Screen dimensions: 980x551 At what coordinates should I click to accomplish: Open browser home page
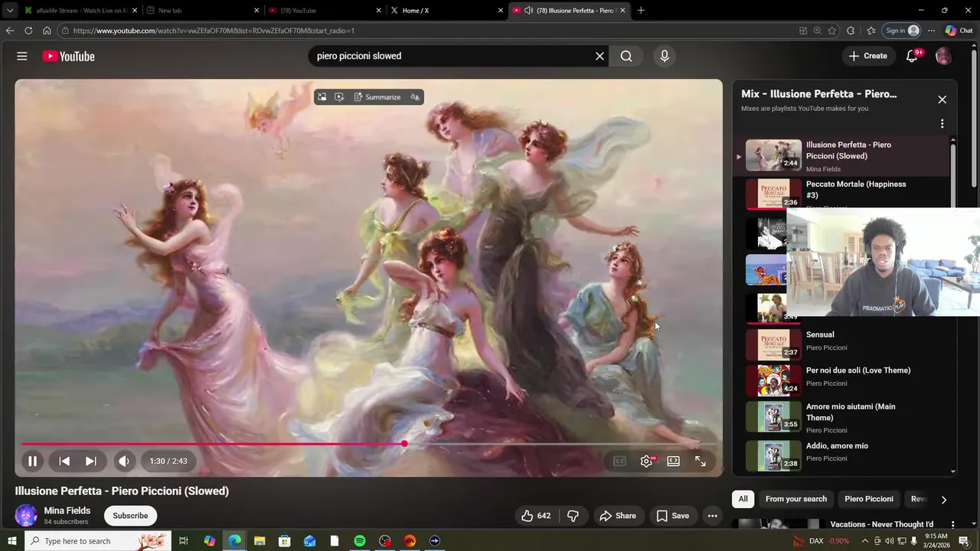pyautogui.click(x=47, y=31)
